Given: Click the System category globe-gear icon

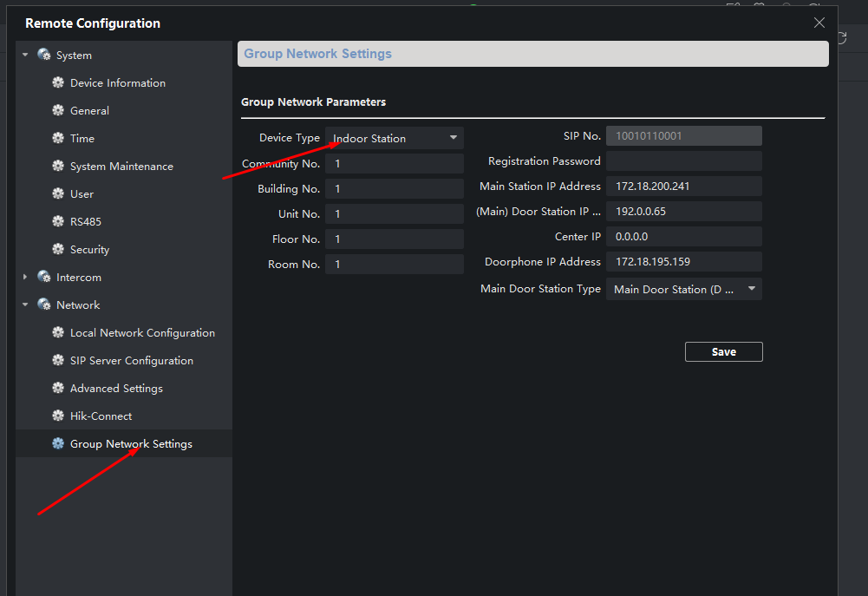Looking at the screenshot, I should (43, 55).
